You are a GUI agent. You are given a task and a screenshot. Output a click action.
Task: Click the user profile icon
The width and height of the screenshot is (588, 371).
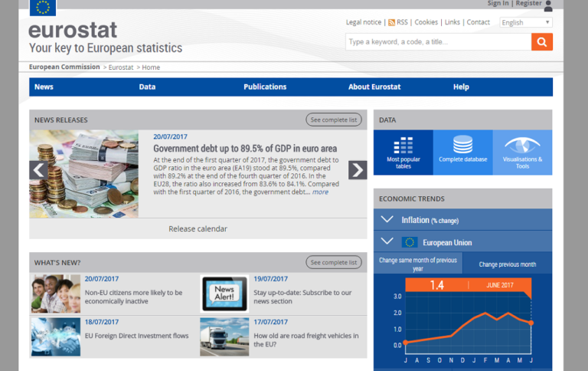click(548, 5)
